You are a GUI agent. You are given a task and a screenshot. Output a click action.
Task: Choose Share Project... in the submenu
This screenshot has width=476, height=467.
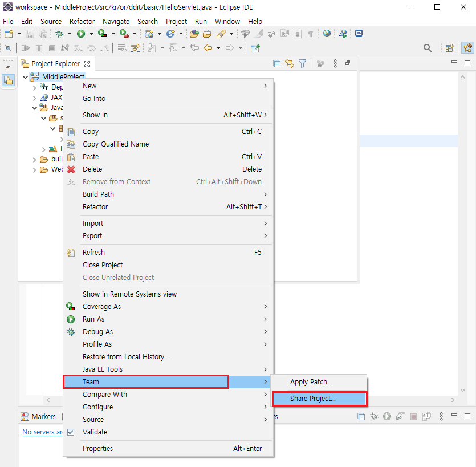[x=320, y=399]
